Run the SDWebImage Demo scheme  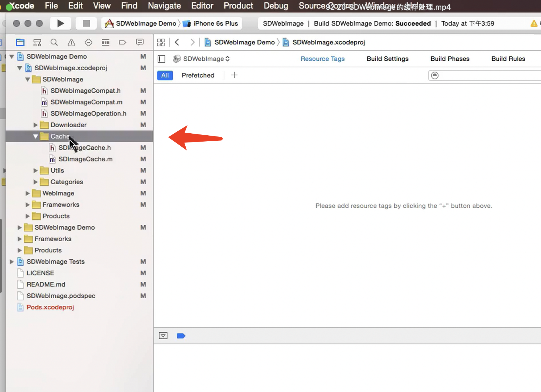click(60, 23)
